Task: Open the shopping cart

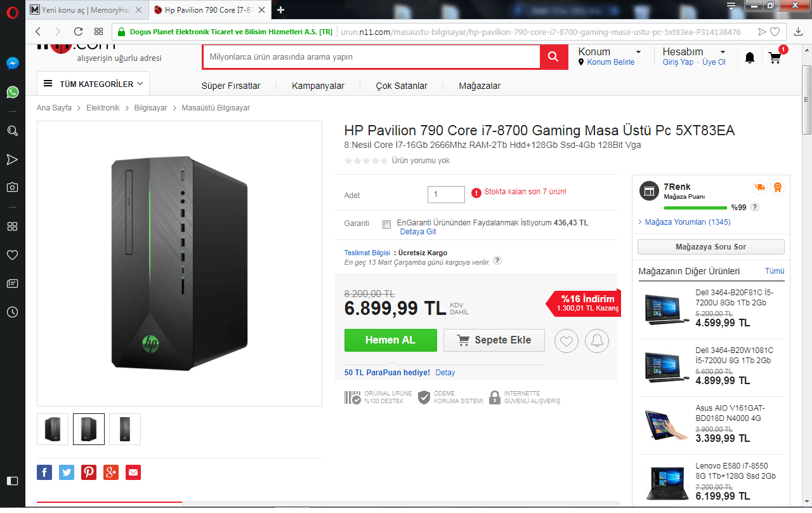Action: 775,57
